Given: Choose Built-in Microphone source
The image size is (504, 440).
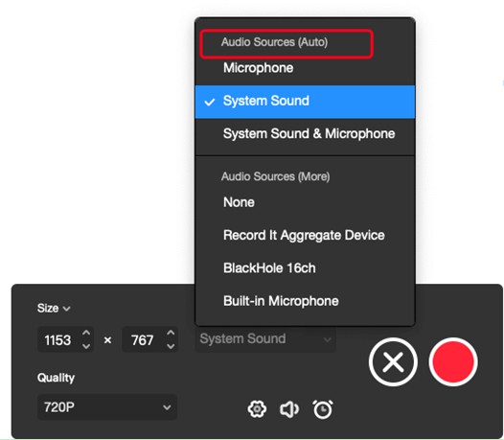Looking at the screenshot, I should click(x=305, y=301).
